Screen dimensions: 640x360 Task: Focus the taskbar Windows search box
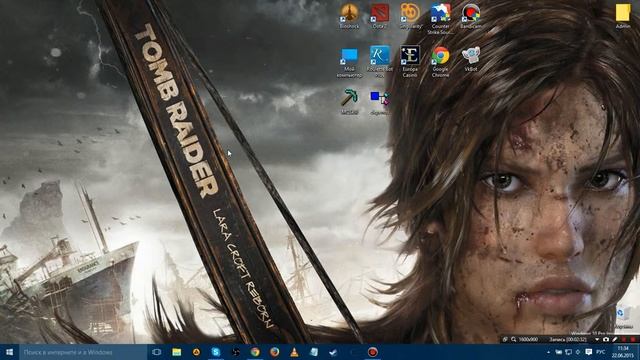tap(83, 352)
